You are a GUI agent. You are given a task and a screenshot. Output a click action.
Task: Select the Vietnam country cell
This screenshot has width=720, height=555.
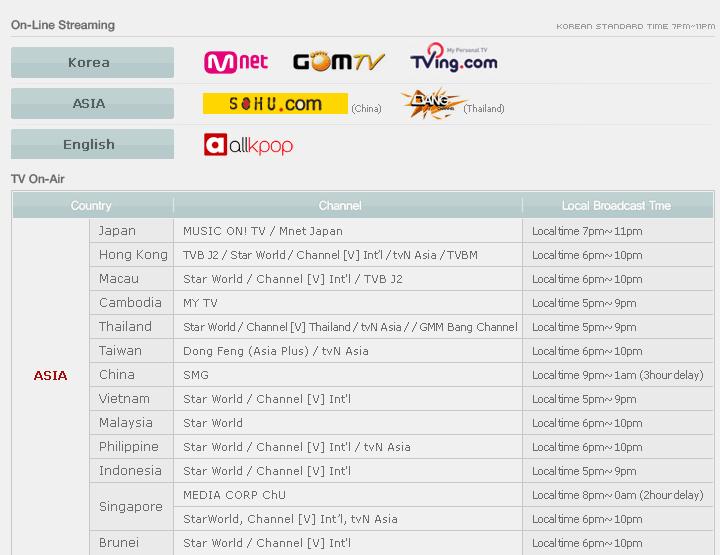point(131,398)
